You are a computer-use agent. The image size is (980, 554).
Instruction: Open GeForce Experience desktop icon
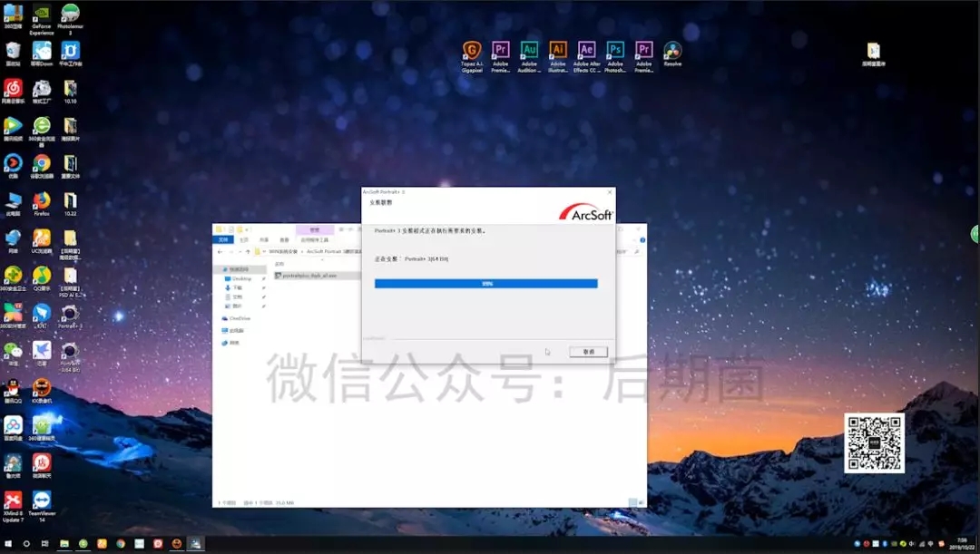[x=42, y=15]
